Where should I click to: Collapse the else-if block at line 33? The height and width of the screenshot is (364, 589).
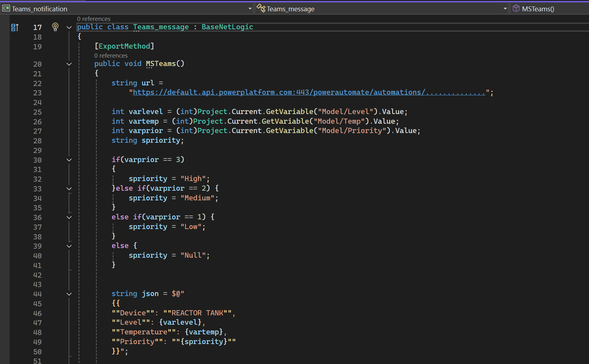coord(69,188)
